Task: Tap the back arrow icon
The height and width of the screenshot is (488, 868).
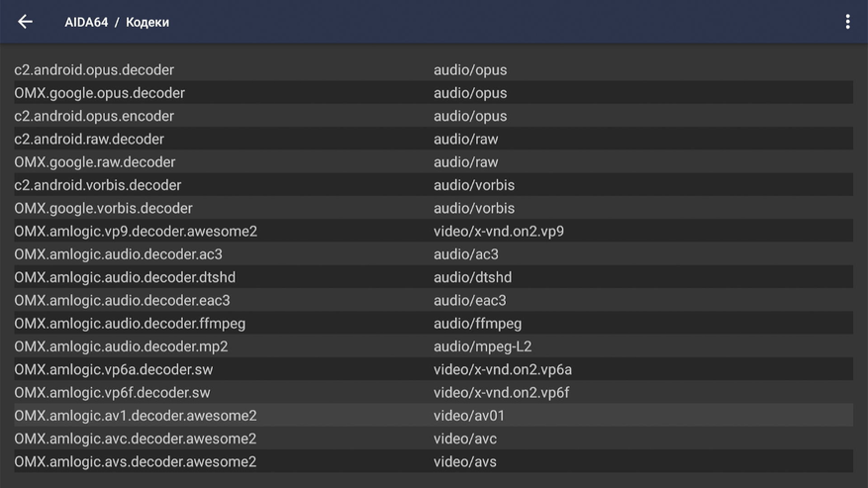Action: coord(25,22)
